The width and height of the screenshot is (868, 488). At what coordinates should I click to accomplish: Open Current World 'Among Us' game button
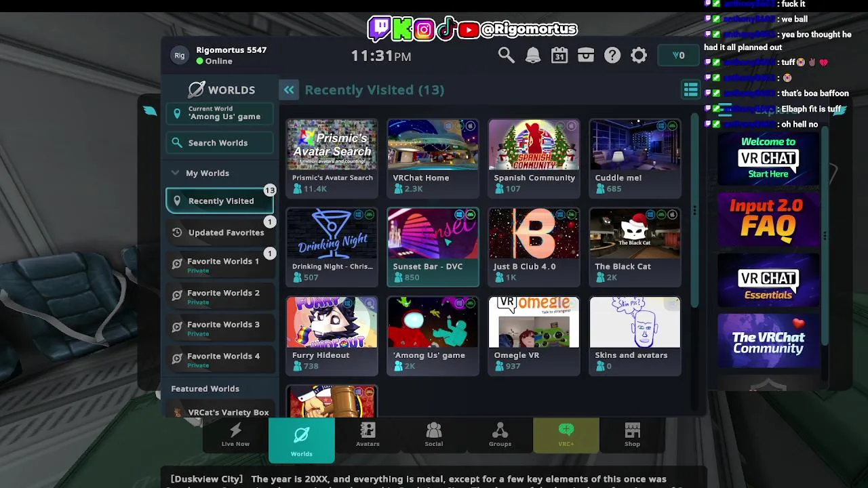coord(220,113)
